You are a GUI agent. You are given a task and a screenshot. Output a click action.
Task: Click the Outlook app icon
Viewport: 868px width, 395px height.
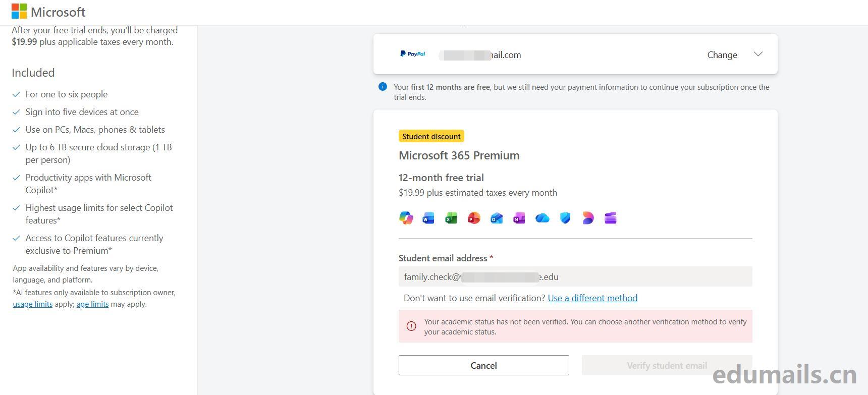497,218
